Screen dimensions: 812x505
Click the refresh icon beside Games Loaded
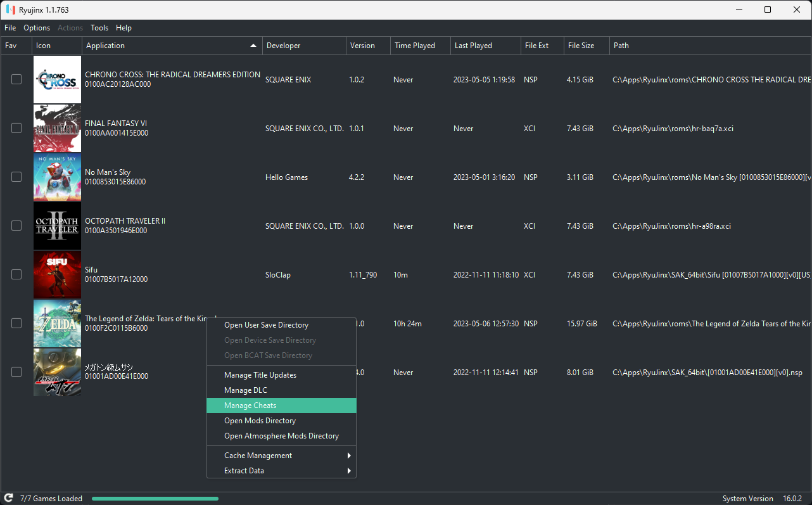pyautogui.click(x=9, y=498)
